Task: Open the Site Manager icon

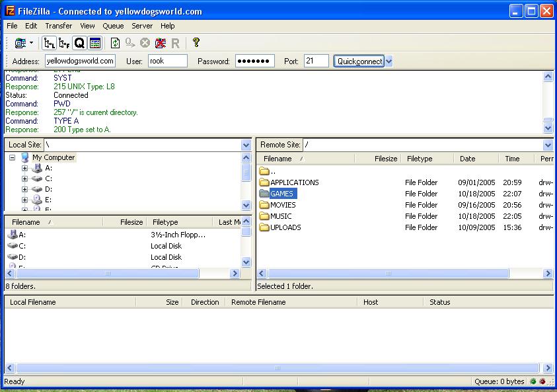Action: pyautogui.click(x=20, y=43)
